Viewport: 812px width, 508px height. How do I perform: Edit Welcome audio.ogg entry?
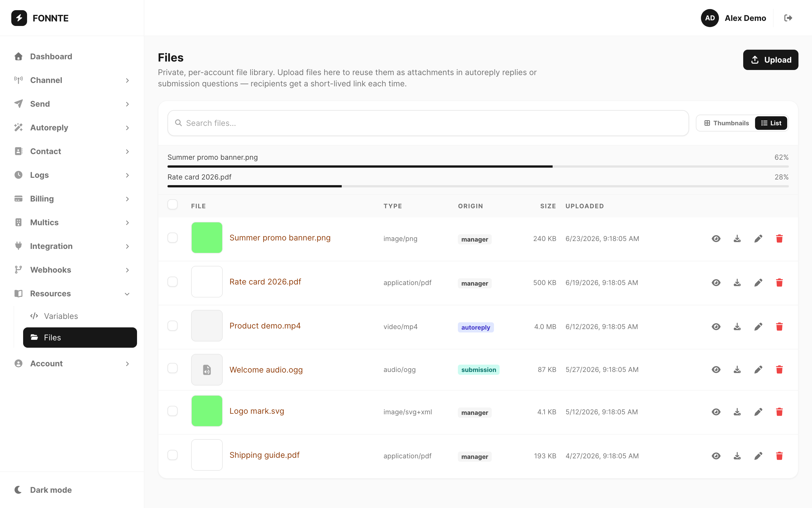[758, 370]
